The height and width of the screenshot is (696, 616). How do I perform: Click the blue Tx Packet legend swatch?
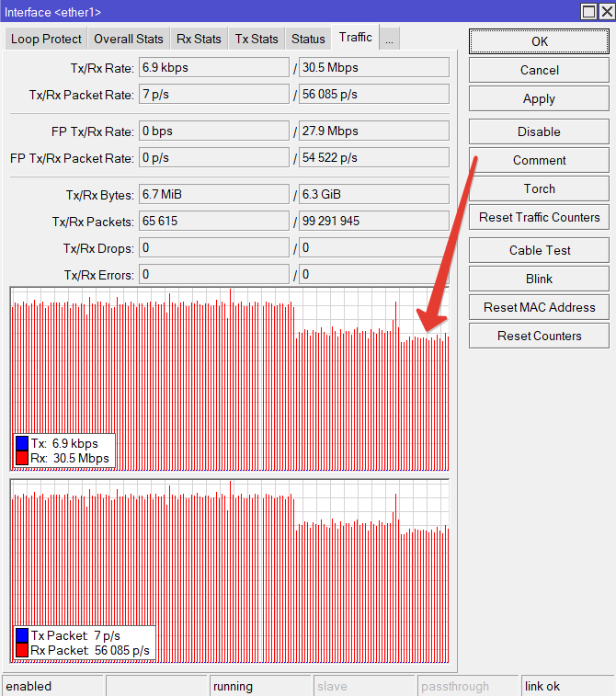(x=22, y=635)
